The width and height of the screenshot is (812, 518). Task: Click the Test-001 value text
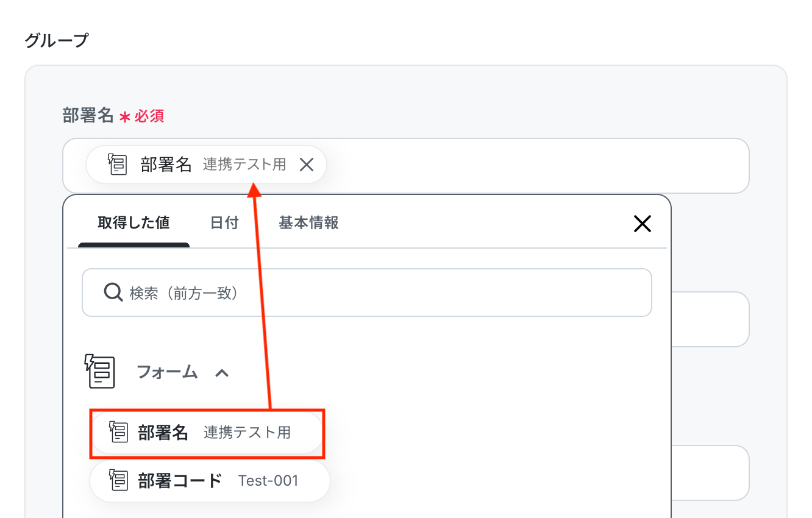268,481
